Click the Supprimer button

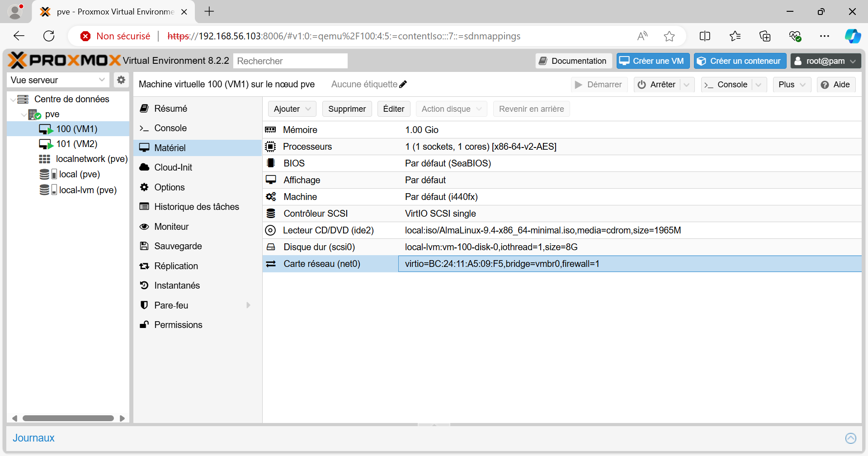pyautogui.click(x=347, y=109)
